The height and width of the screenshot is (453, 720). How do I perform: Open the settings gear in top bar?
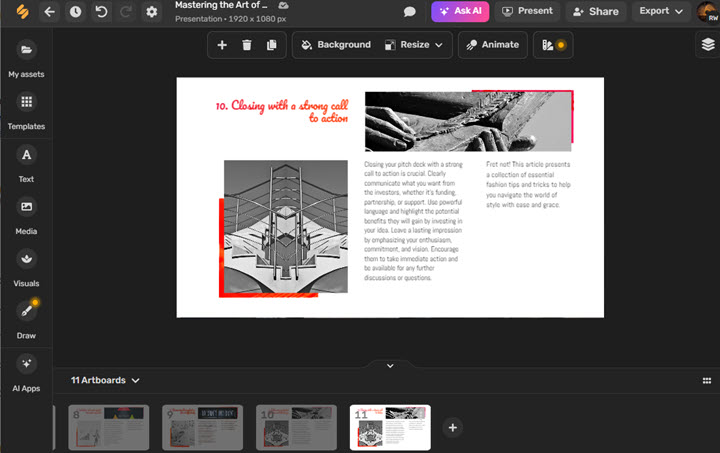(151, 12)
